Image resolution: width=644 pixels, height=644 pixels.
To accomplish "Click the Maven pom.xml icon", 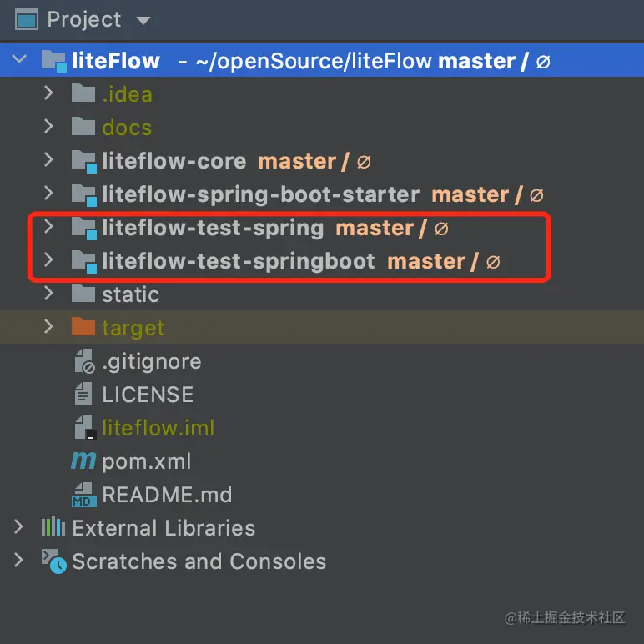I will pyautogui.click(x=83, y=460).
